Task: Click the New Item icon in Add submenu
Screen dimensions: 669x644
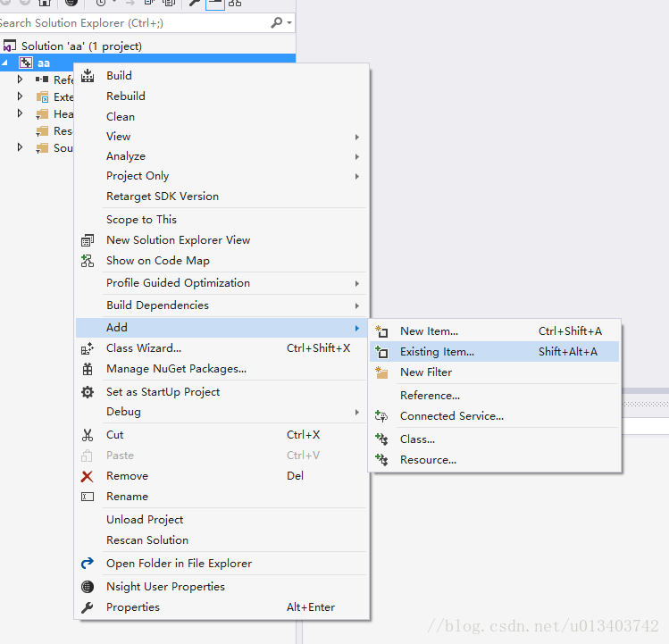Action: pyautogui.click(x=381, y=331)
